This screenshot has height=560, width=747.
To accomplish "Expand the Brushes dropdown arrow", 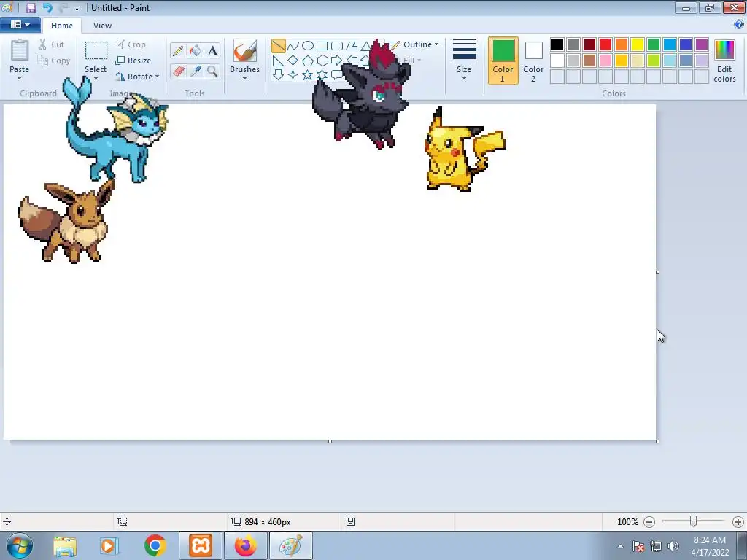I will point(244,79).
